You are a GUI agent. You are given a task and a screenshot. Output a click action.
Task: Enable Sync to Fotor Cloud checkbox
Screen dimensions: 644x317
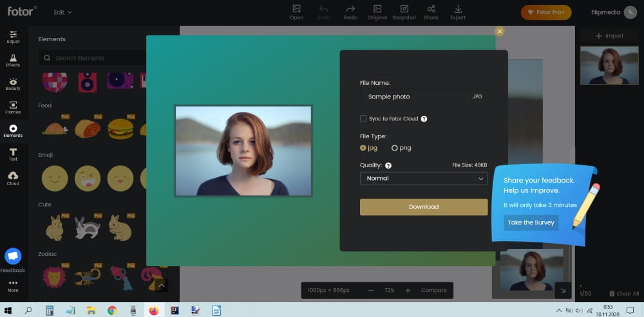pyautogui.click(x=363, y=119)
